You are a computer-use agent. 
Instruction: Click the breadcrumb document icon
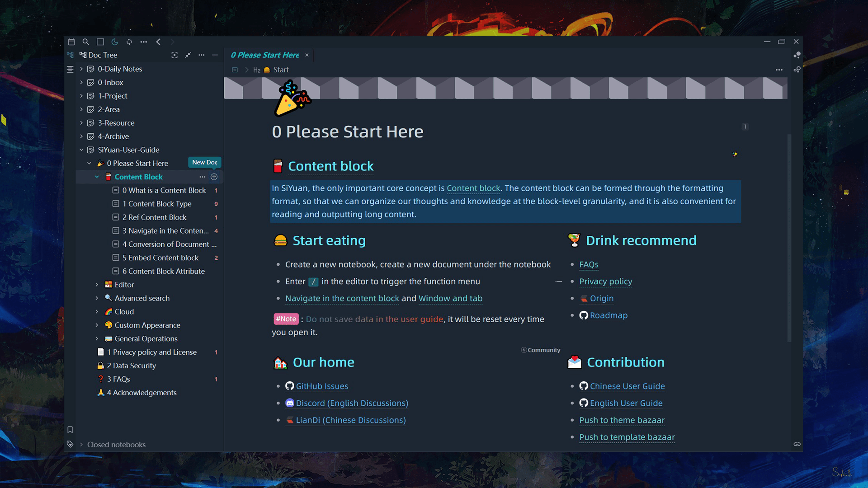point(235,70)
